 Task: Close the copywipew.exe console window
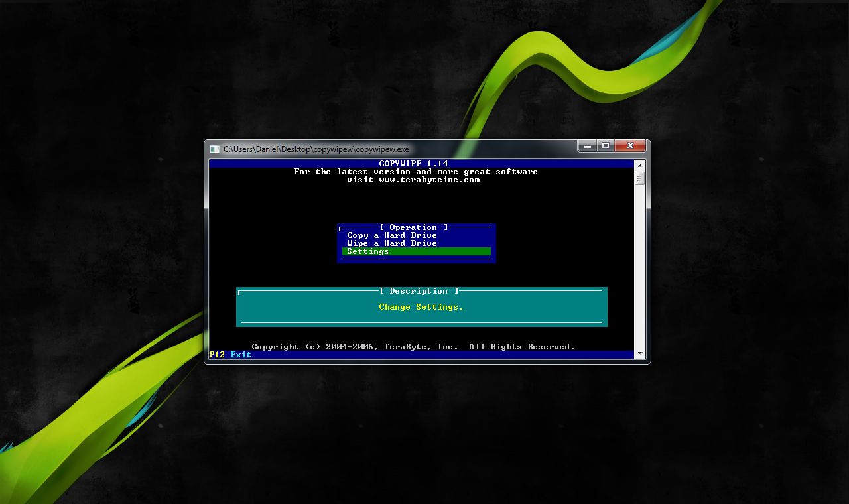tap(630, 145)
